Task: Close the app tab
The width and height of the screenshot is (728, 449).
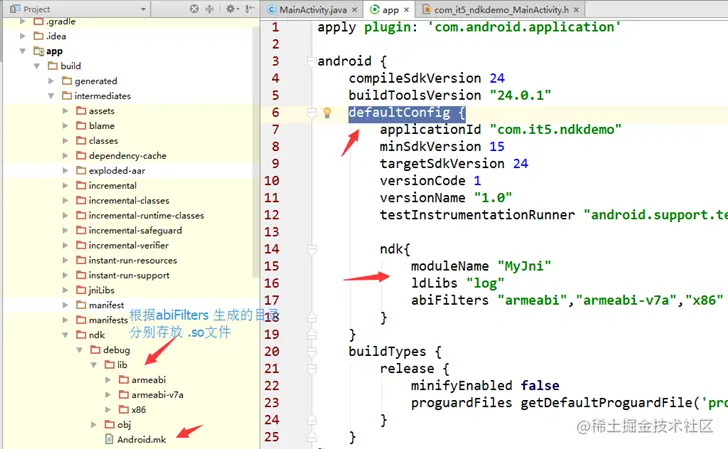Action: coord(406,9)
